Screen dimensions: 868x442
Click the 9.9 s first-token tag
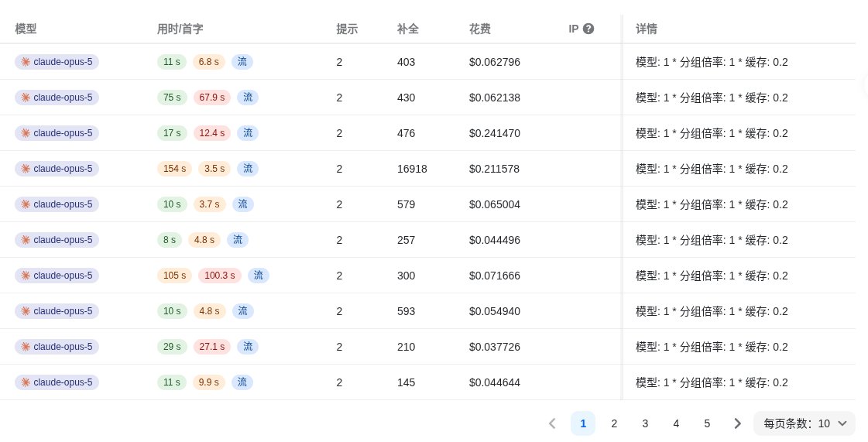tap(209, 382)
